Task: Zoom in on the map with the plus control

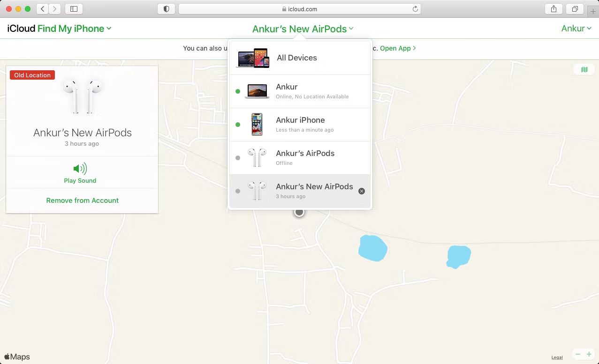Action: [589, 354]
